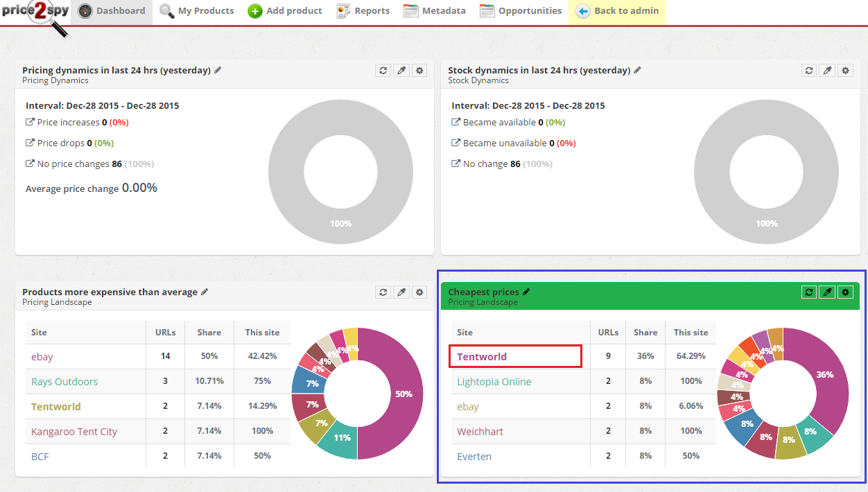Click the pencil icon beside Pricing dynamics title
This screenshot has height=492, width=868.
point(218,70)
